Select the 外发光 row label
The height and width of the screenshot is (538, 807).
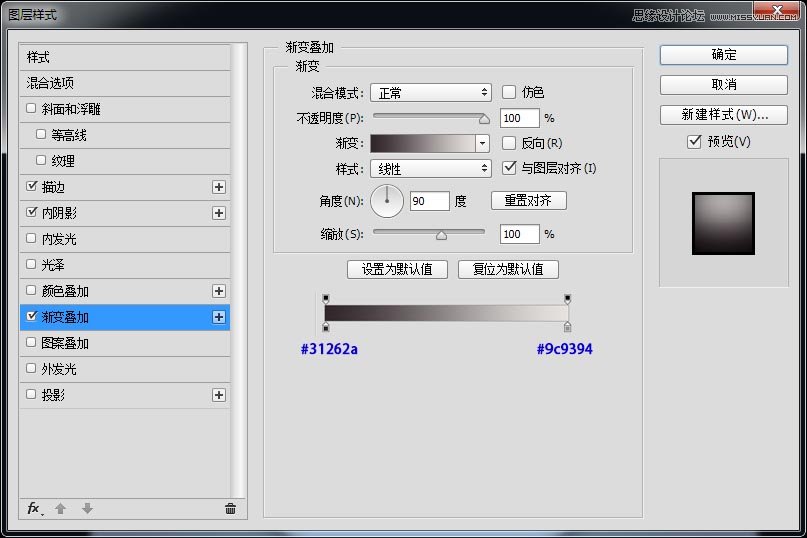coord(59,369)
